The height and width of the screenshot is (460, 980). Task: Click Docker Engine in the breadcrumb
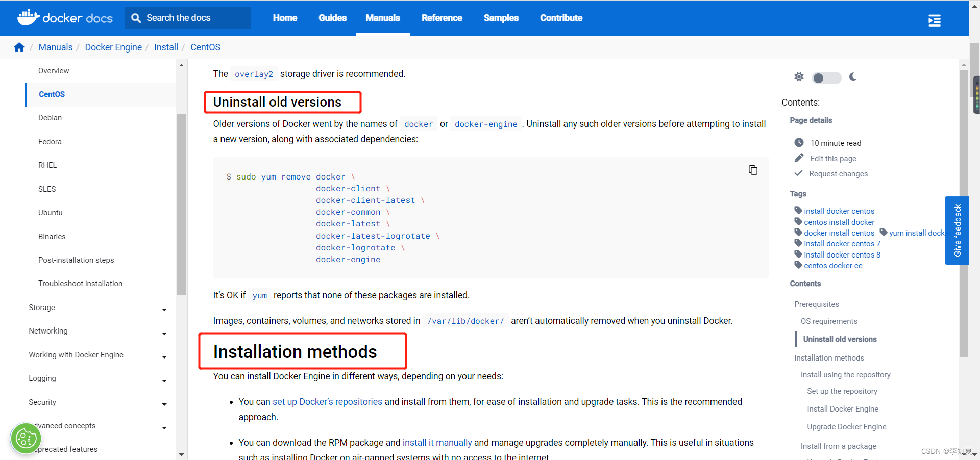click(113, 47)
